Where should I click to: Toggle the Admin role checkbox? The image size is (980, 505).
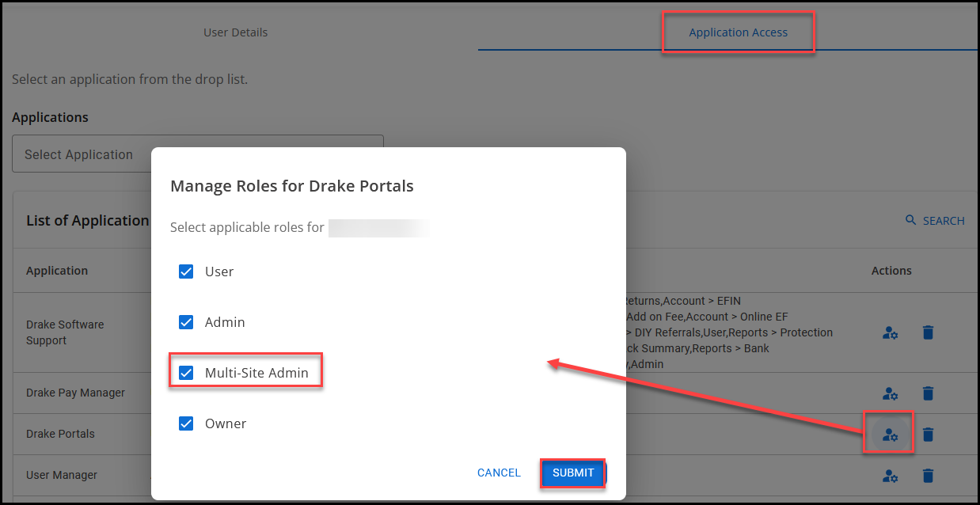[186, 322]
